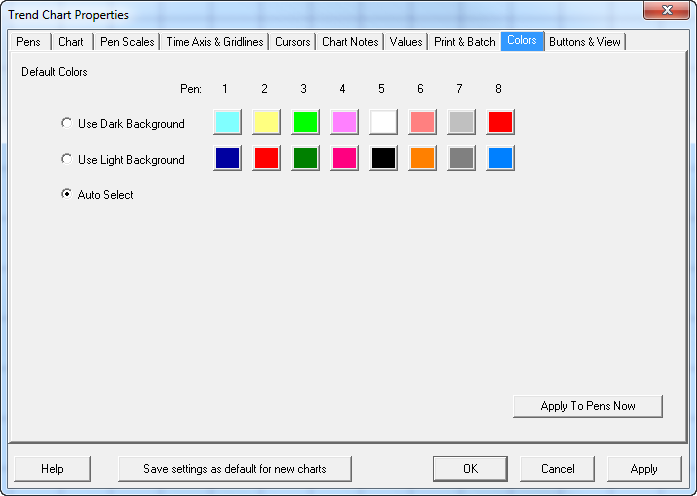Click the cyan dark-background swatch for pen 1

tap(228, 123)
